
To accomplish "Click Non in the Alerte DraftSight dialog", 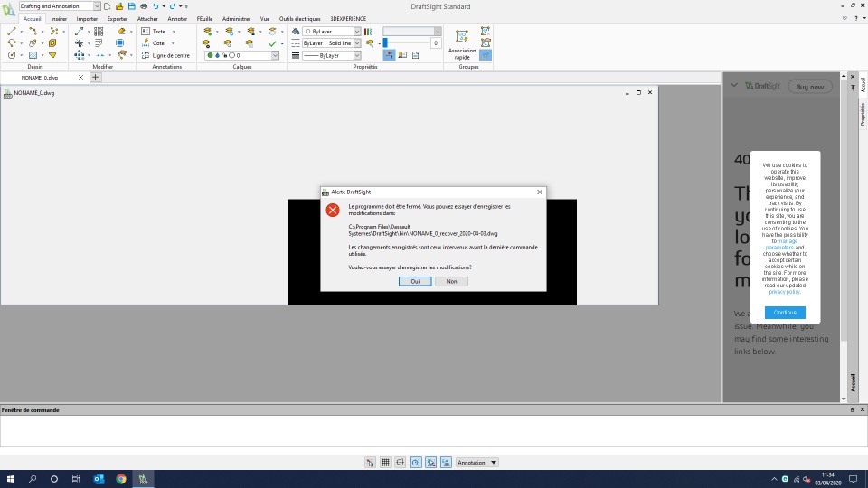I will coord(452,281).
